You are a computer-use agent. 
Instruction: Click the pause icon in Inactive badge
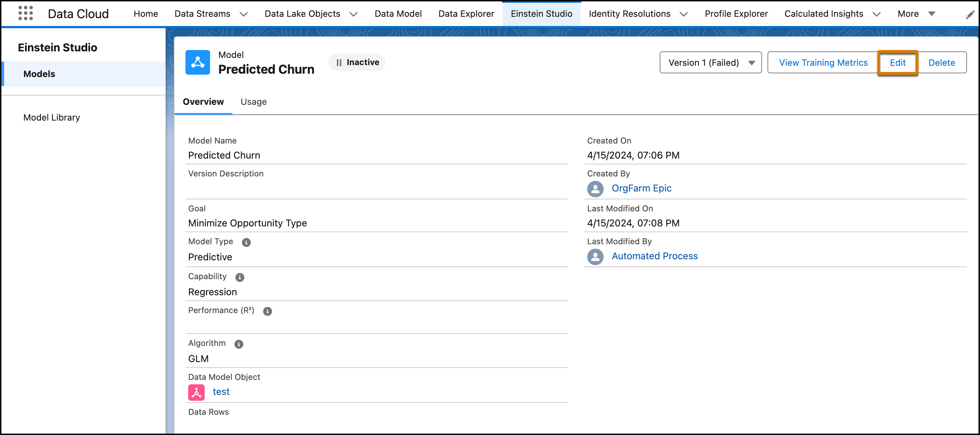(339, 62)
